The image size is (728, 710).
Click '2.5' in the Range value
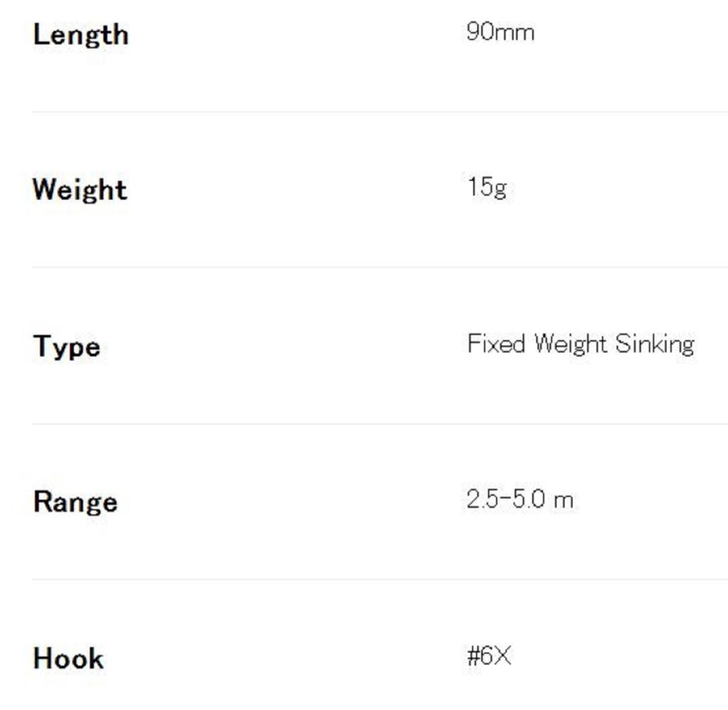(483, 500)
